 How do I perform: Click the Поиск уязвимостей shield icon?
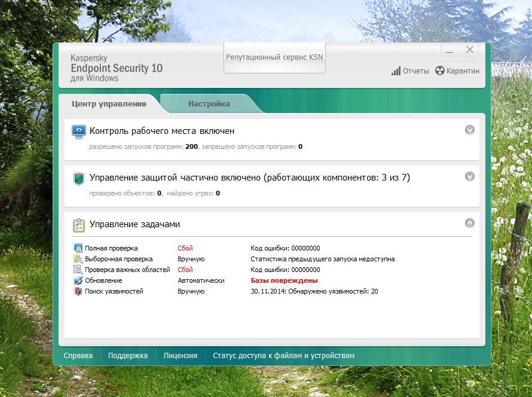[78, 291]
